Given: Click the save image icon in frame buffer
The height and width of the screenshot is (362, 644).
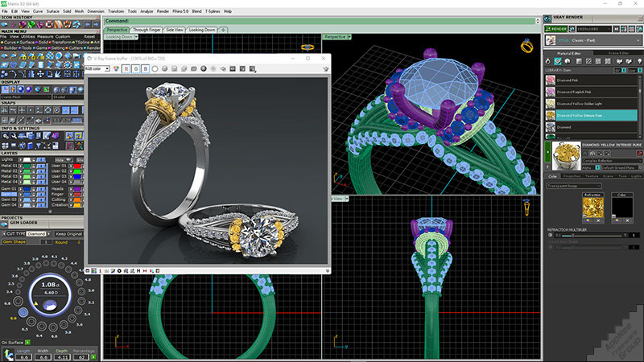Looking at the screenshot, I should 174,68.
